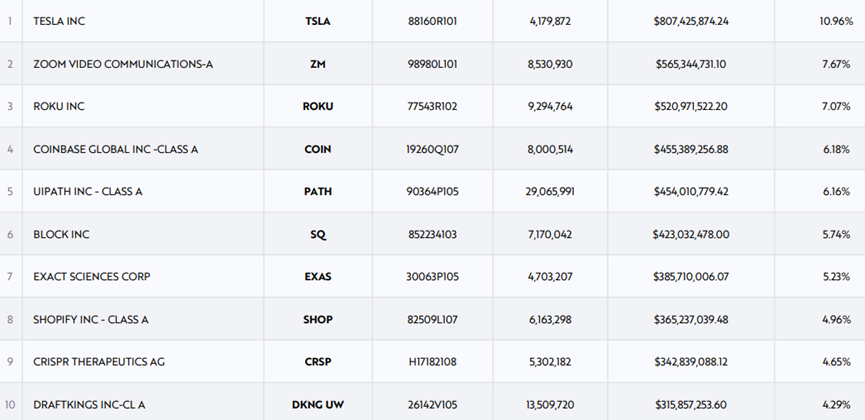Select the SQ ticker cell

(x=318, y=234)
